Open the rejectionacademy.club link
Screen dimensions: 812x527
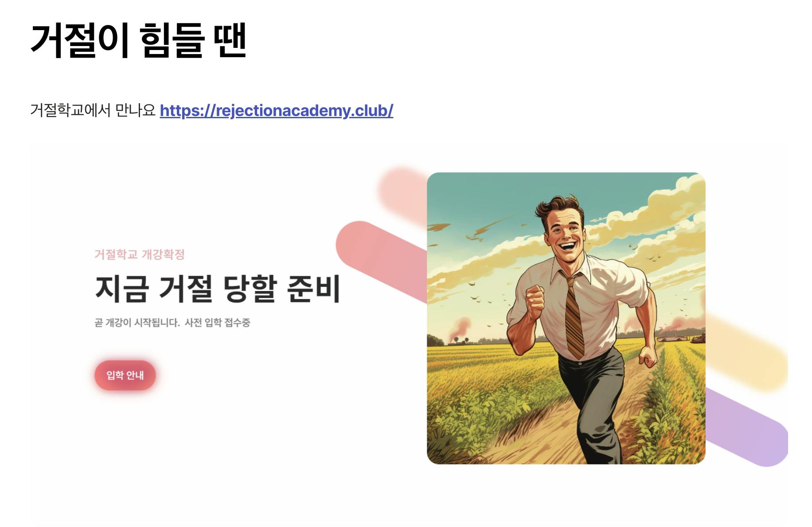[276, 110]
